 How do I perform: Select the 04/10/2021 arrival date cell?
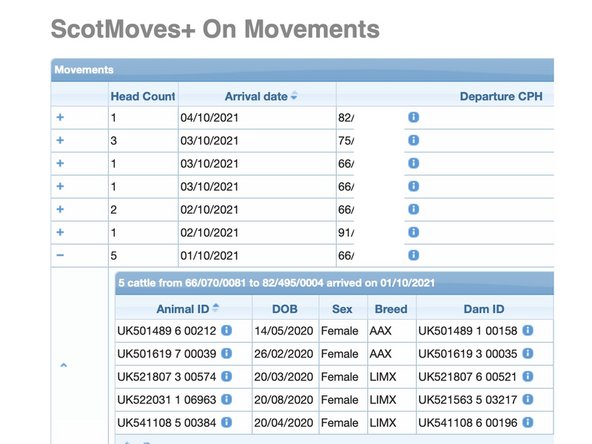[x=257, y=118]
